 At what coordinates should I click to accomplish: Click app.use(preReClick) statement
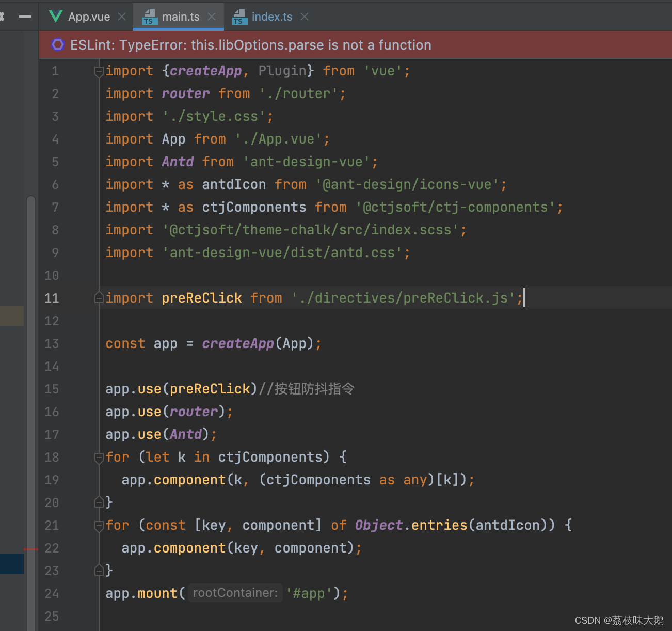pyautogui.click(x=181, y=389)
